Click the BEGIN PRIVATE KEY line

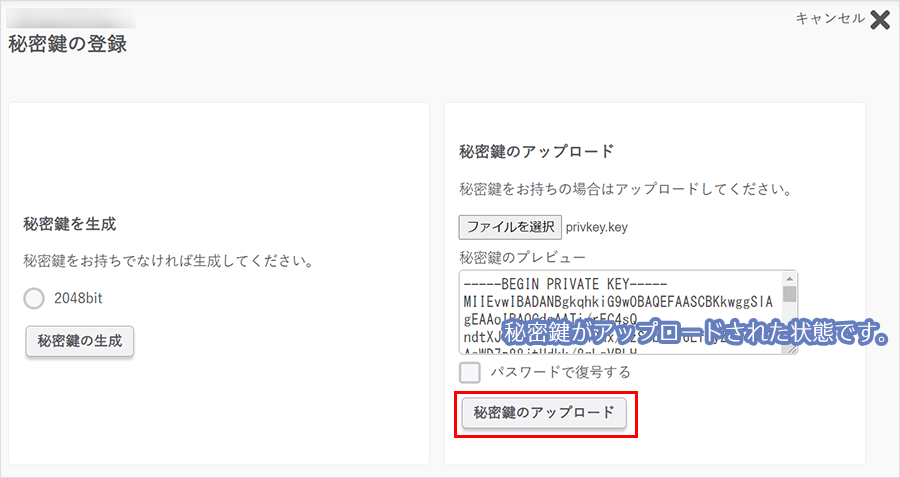[565, 283]
